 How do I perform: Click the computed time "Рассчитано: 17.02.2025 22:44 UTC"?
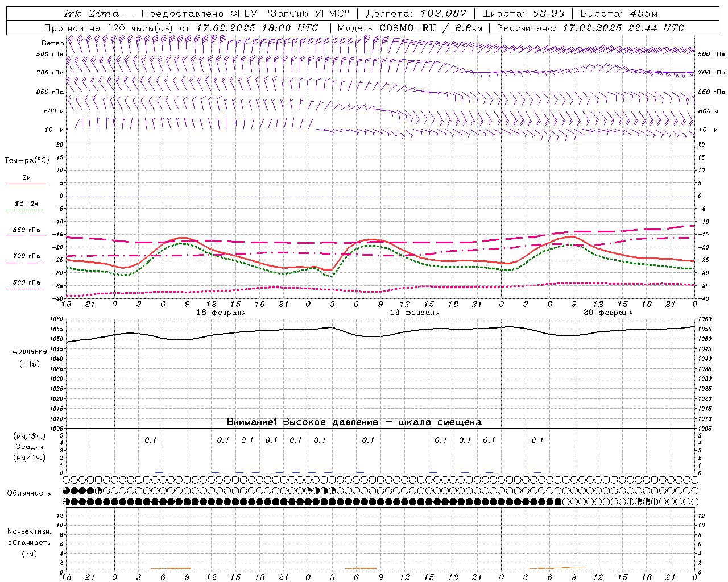(590, 28)
